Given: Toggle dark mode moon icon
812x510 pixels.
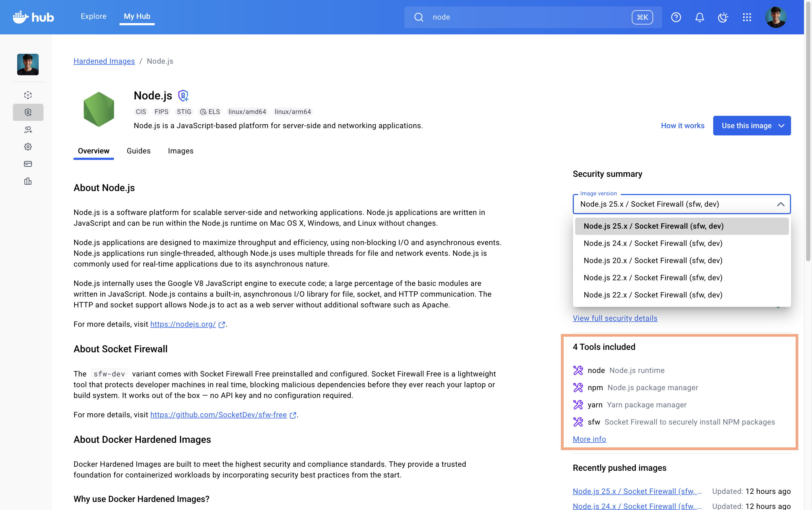Looking at the screenshot, I should click(723, 17).
